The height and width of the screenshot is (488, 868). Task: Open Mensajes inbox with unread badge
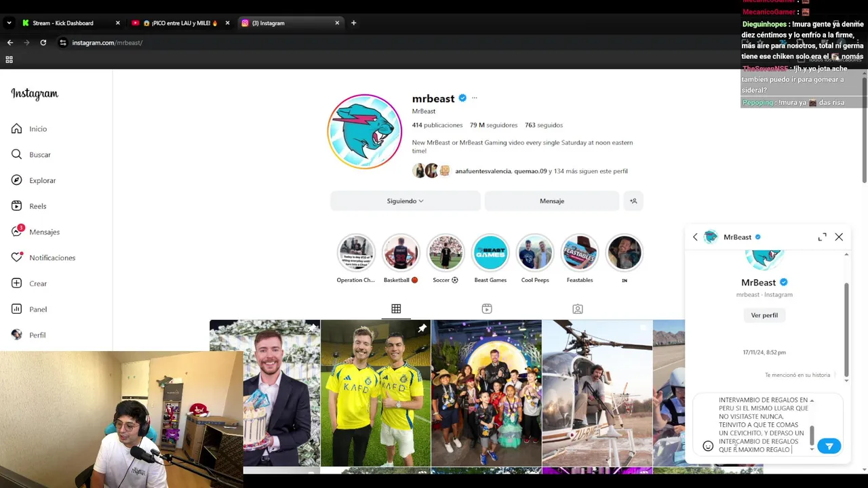pos(35,232)
